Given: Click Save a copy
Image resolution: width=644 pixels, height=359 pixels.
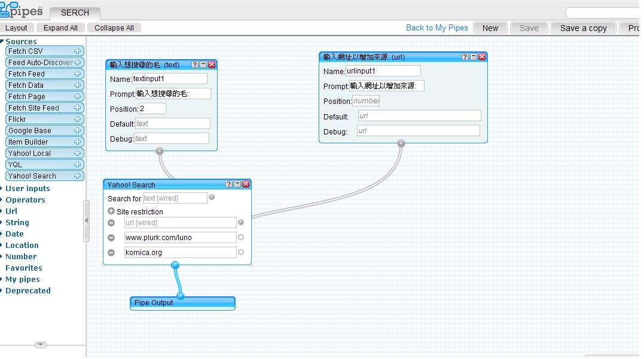Looking at the screenshot, I should tap(583, 28).
